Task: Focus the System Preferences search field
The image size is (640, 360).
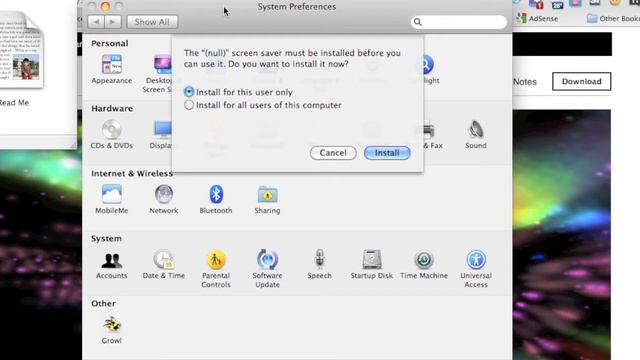Action: coord(459,22)
